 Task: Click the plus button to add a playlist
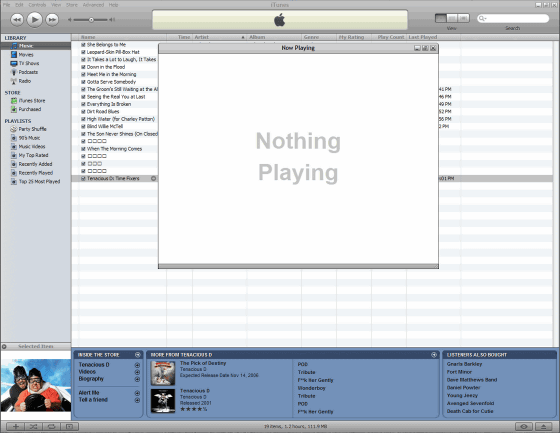coord(15,426)
